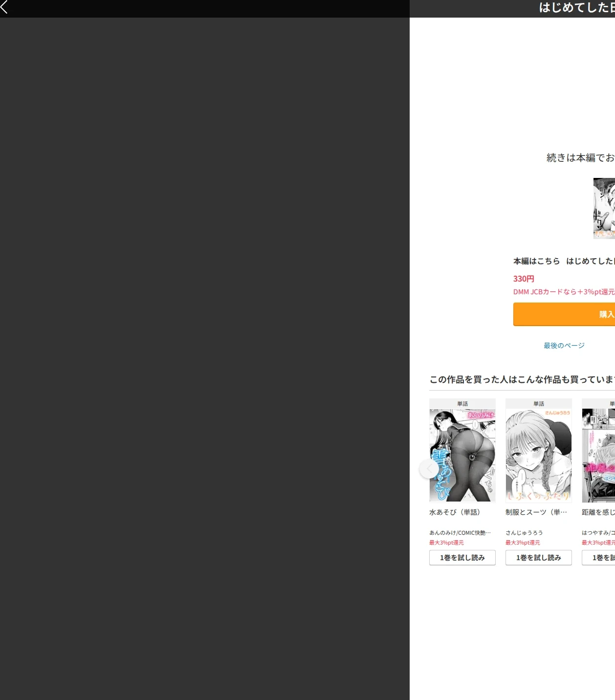The image size is (615, 700).
Task: Click the あんのみけ/COMIC快艶 author link
Action: [x=460, y=533]
